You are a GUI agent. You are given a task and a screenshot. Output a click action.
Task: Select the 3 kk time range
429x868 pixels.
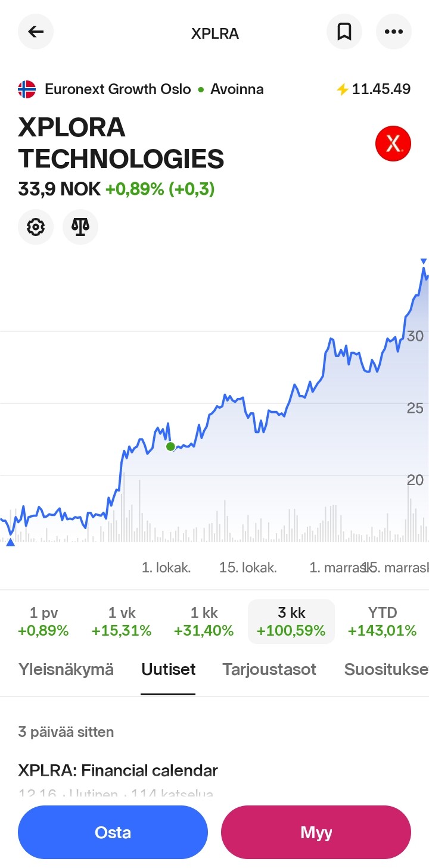pyautogui.click(x=291, y=621)
